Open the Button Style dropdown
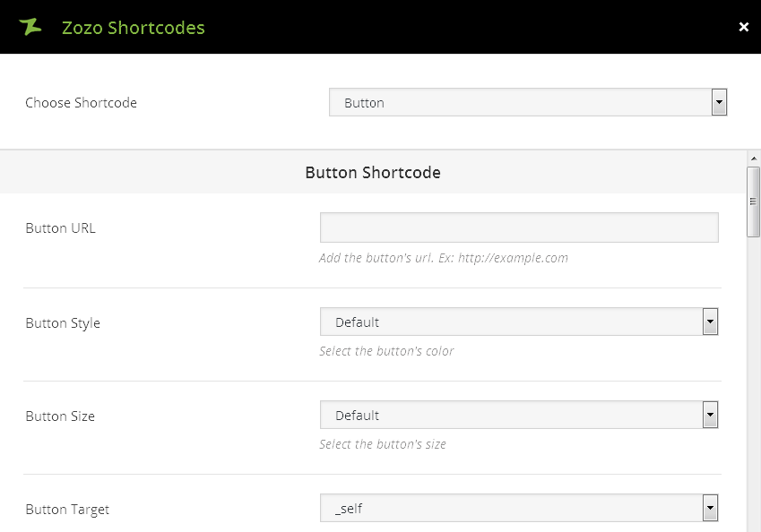Screen dimensions: 761x532 point(511,322)
